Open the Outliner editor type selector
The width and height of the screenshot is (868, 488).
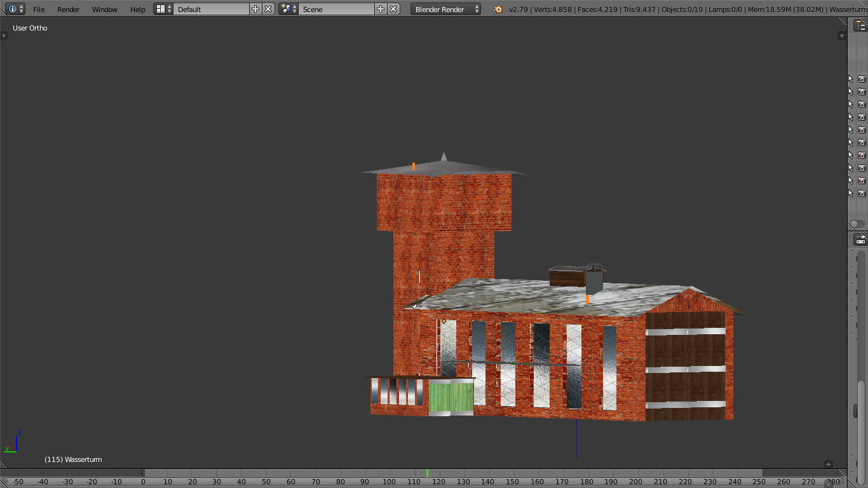tap(860, 25)
